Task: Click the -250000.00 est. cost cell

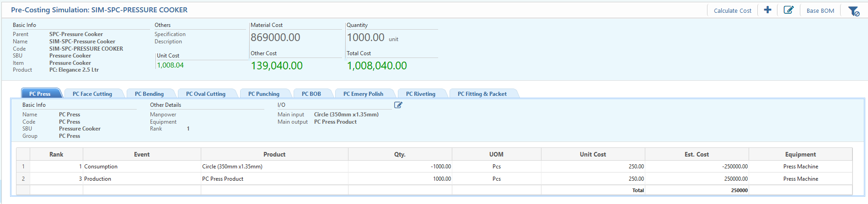Action: tap(697, 167)
